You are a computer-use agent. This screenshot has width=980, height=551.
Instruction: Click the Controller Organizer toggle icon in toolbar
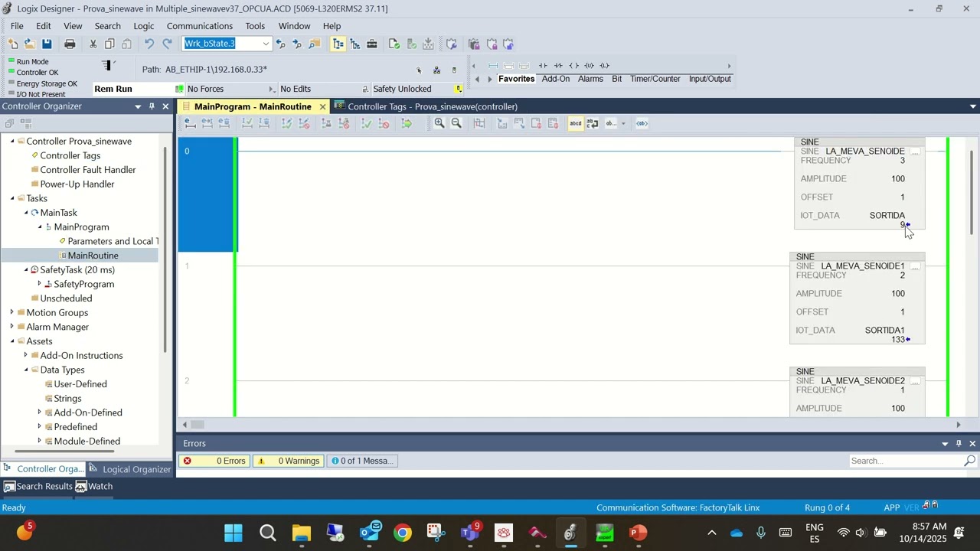click(338, 44)
